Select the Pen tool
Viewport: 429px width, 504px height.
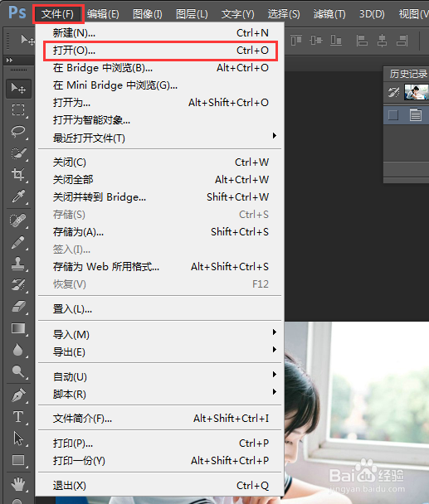tap(18, 395)
